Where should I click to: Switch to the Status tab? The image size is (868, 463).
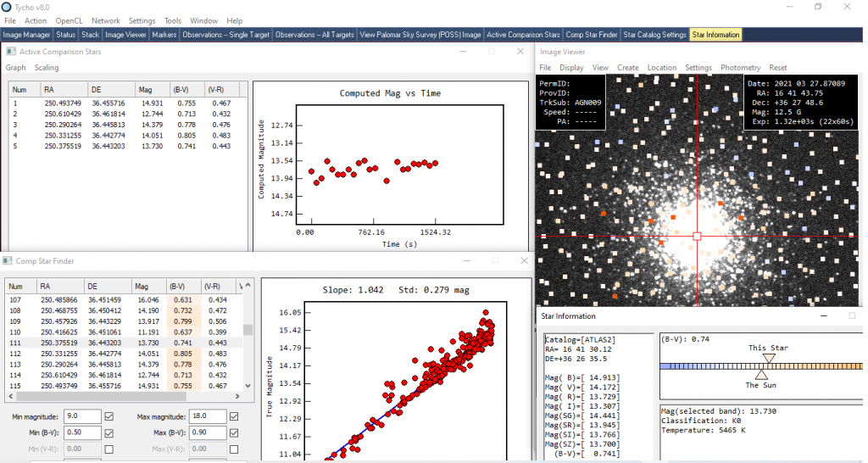tap(65, 34)
